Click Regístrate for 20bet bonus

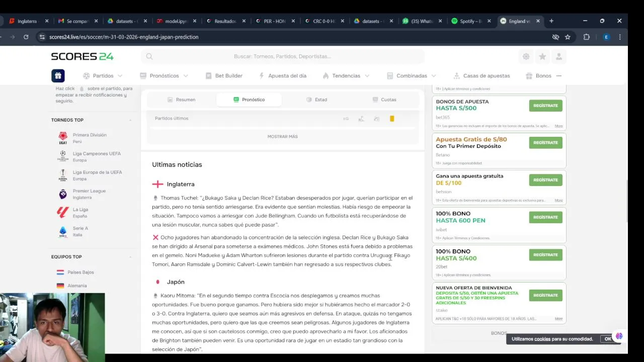[x=545, y=255]
